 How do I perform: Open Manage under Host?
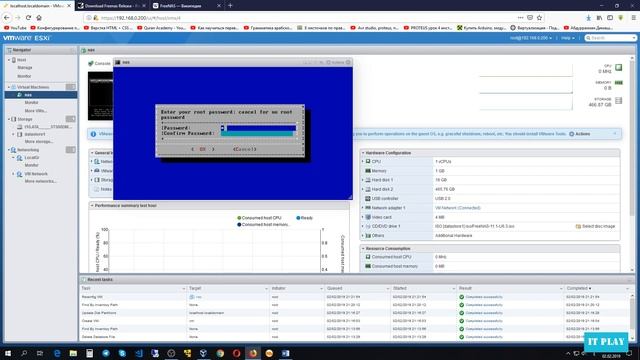(24, 68)
